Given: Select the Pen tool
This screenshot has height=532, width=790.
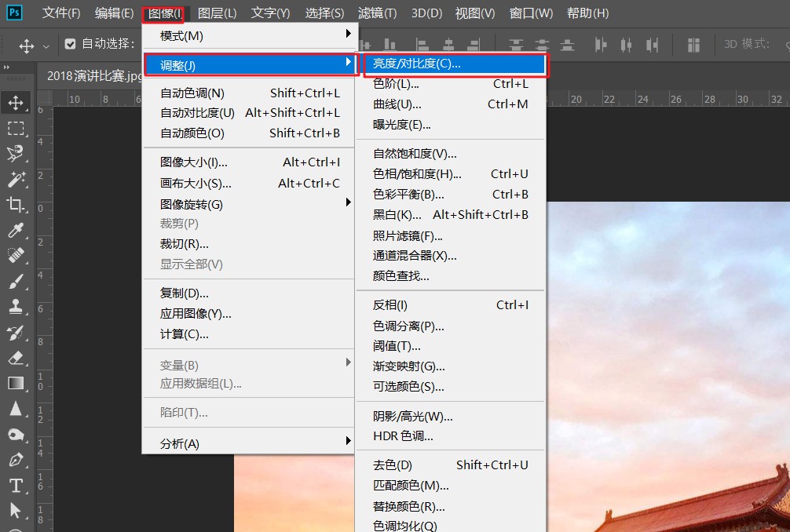Looking at the screenshot, I should 16,460.
